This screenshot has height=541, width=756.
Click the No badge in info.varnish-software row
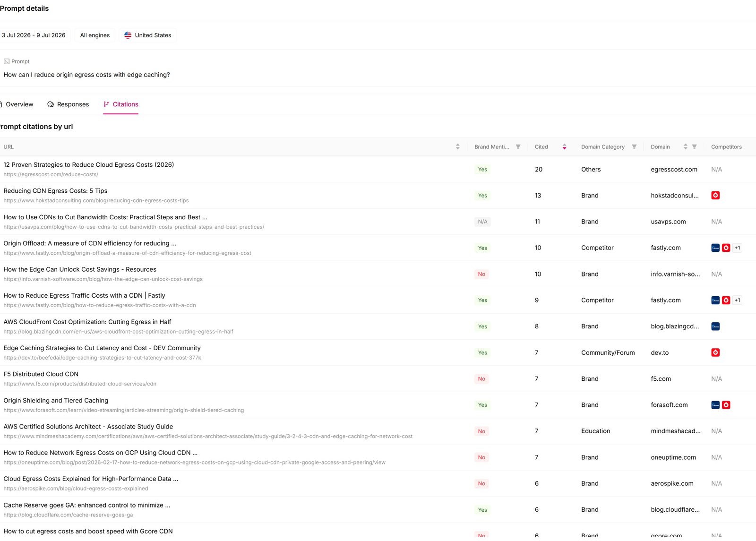[x=481, y=275]
